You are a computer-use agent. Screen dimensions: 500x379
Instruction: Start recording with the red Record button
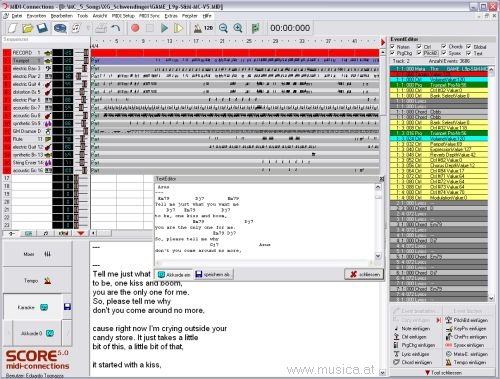(135, 28)
